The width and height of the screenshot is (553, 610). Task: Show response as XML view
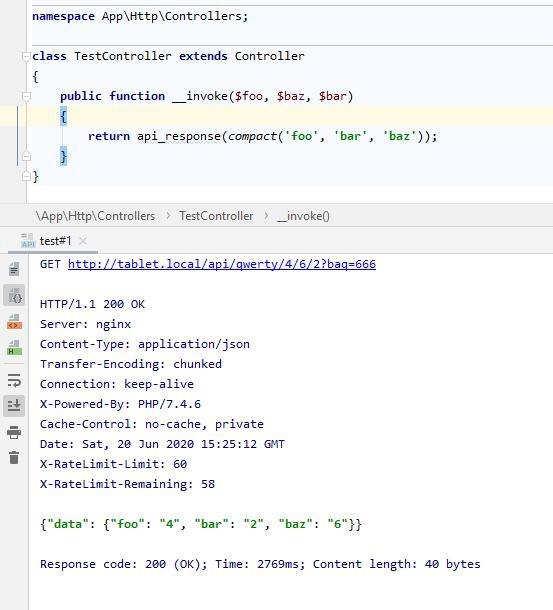14,322
